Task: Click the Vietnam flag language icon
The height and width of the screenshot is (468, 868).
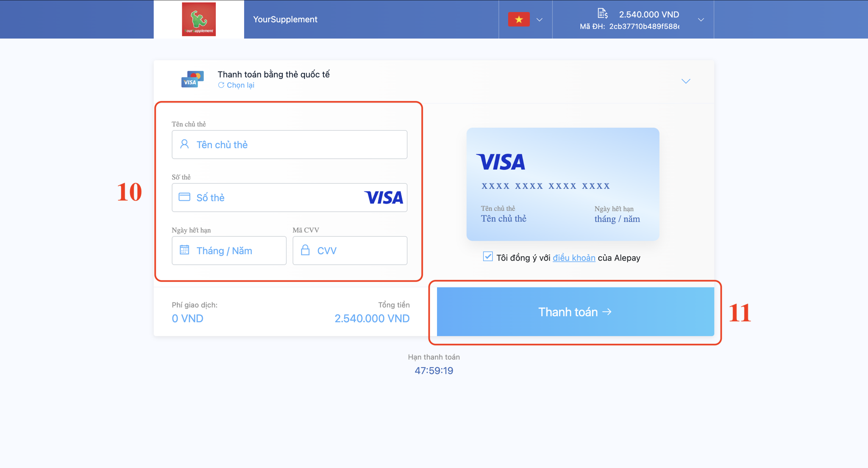Action: [519, 19]
